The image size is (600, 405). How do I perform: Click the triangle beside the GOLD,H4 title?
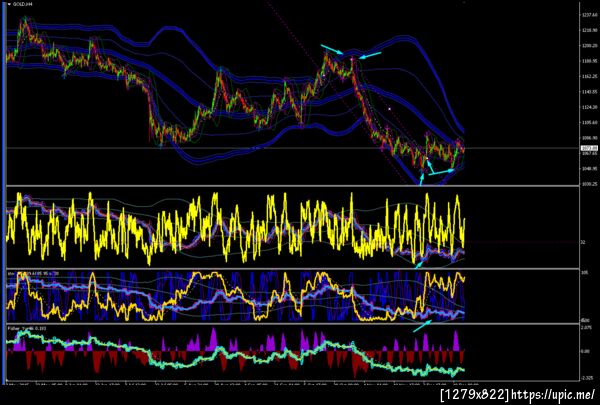(x=9, y=4)
